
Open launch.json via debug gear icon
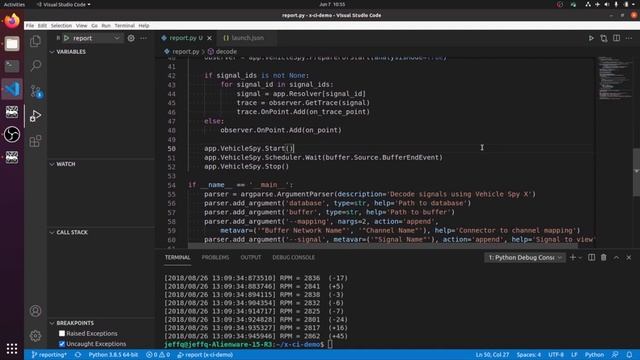click(x=131, y=38)
